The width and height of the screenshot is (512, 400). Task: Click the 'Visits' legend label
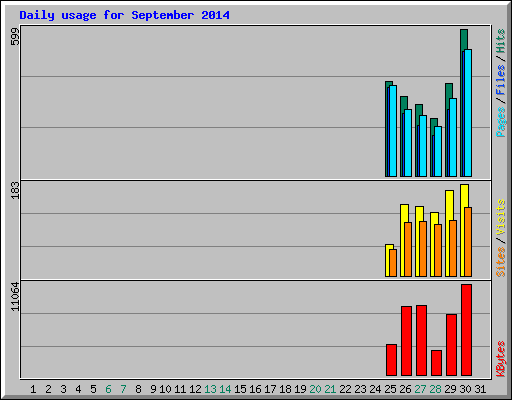501,218
